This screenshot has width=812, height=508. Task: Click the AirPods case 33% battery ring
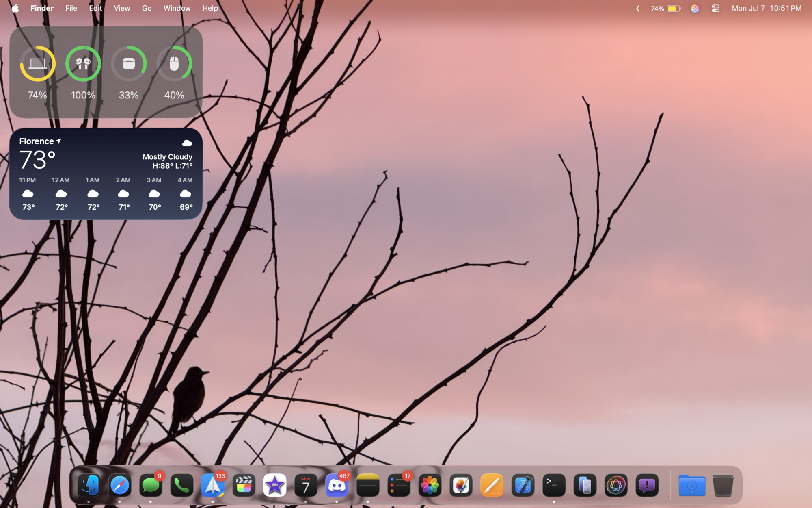(x=129, y=64)
